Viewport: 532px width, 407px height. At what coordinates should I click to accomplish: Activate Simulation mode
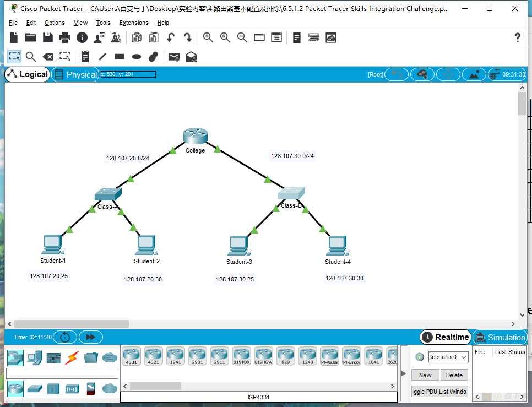click(500, 337)
